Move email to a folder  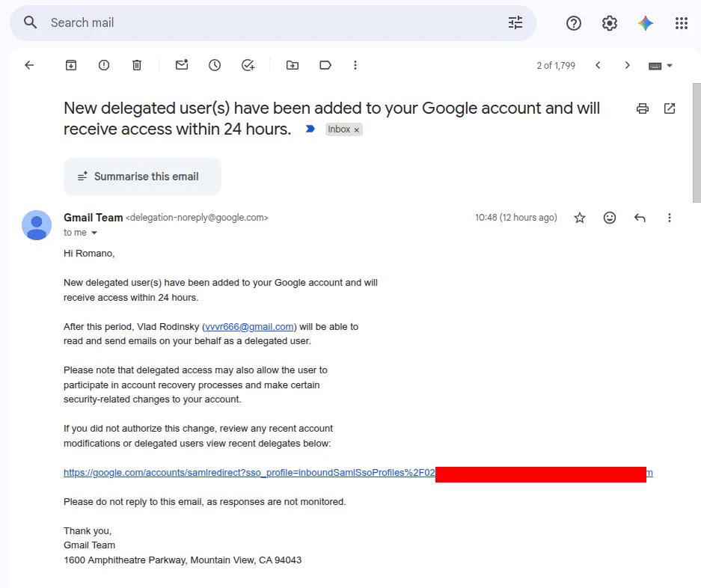point(293,65)
